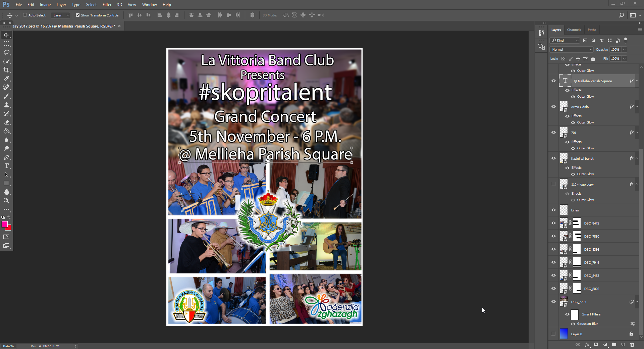Select the Brush tool
This screenshot has width=644, height=349.
6,96
